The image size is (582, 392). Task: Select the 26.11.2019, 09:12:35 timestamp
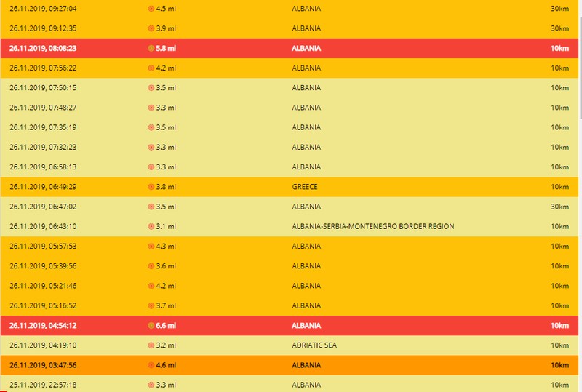tap(43, 28)
